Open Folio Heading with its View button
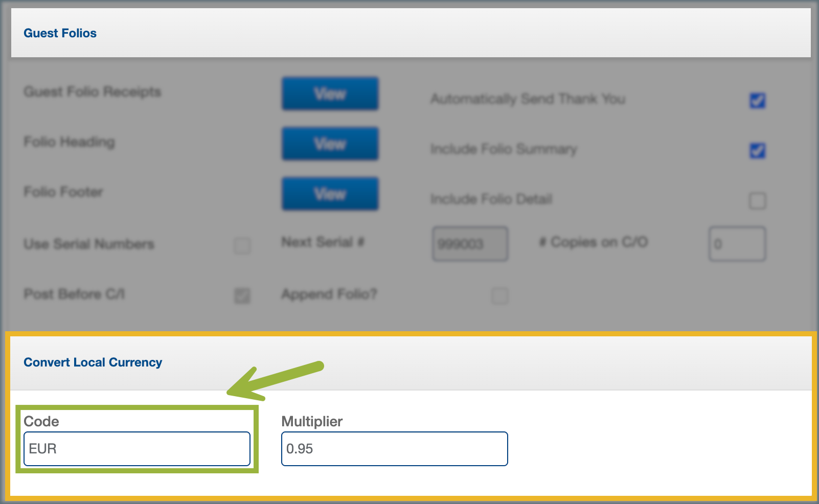Image resolution: width=819 pixels, height=504 pixels. click(x=330, y=144)
